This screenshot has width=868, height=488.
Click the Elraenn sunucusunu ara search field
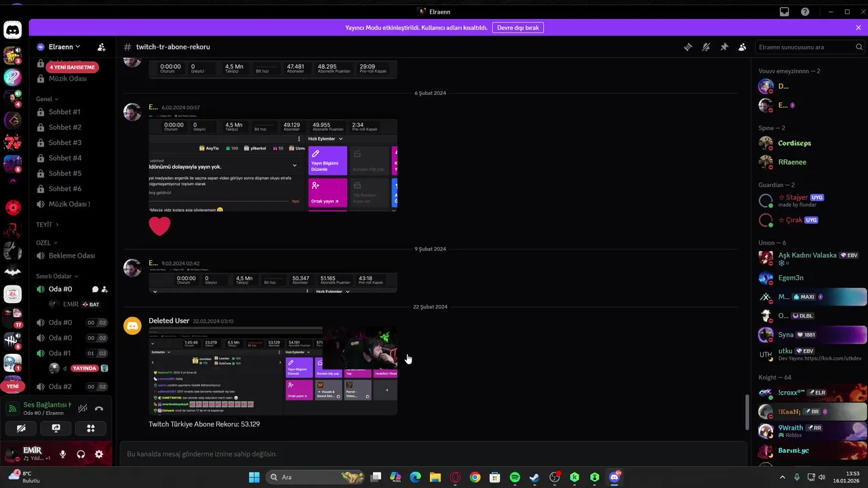point(810,47)
